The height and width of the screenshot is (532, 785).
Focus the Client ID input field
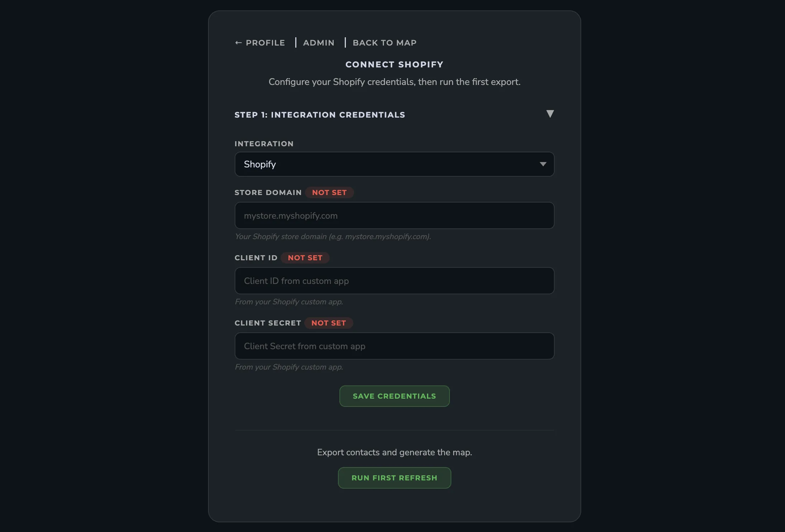pyautogui.click(x=394, y=281)
